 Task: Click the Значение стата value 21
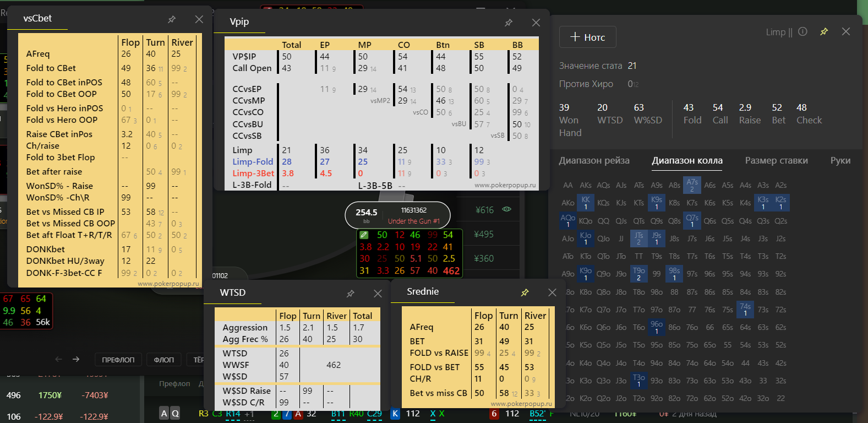(632, 66)
